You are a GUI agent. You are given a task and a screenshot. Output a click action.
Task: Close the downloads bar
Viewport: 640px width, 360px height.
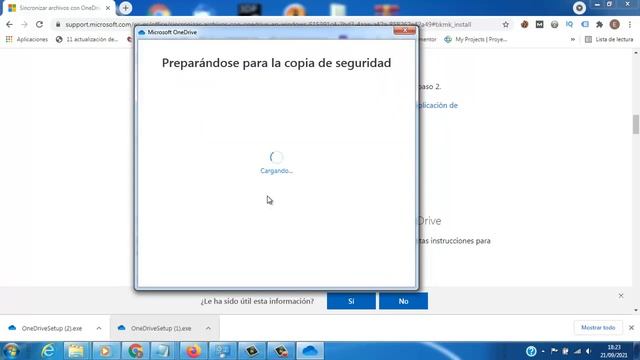pyautogui.click(x=631, y=328)
